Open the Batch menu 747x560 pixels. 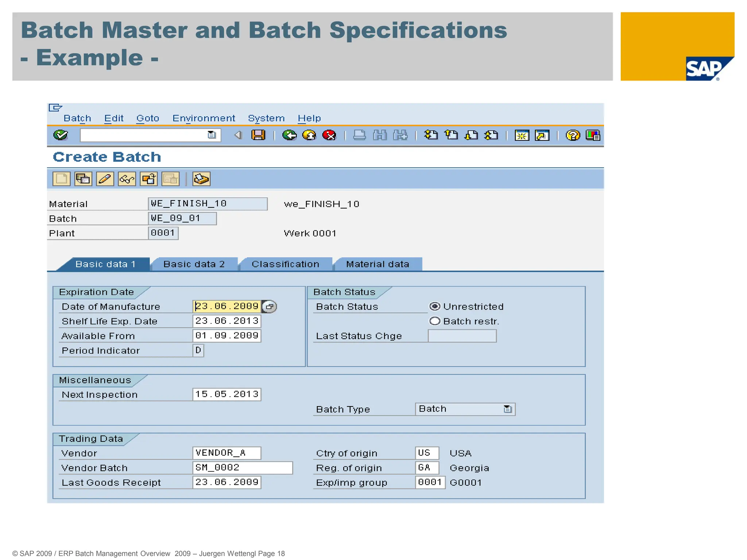77,118
